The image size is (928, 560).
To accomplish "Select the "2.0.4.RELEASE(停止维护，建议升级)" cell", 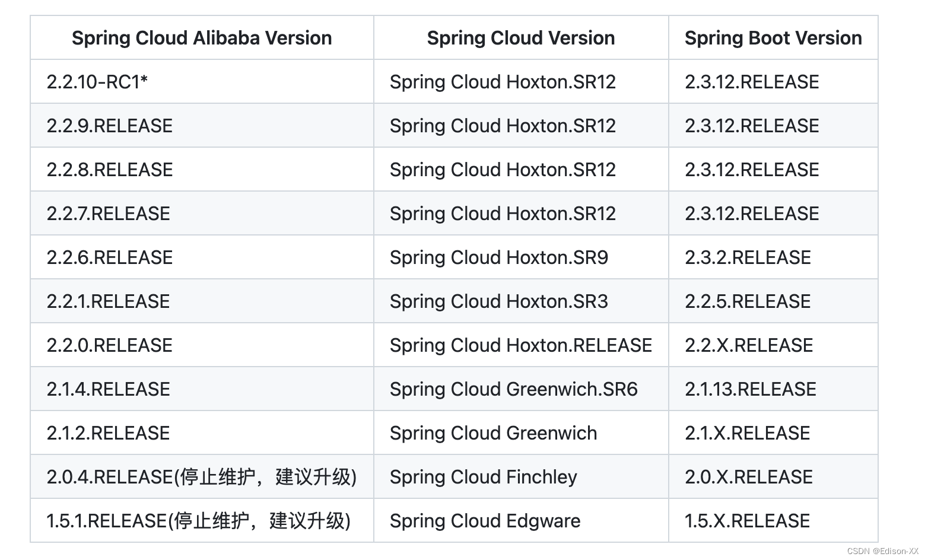I will [202, 477].
